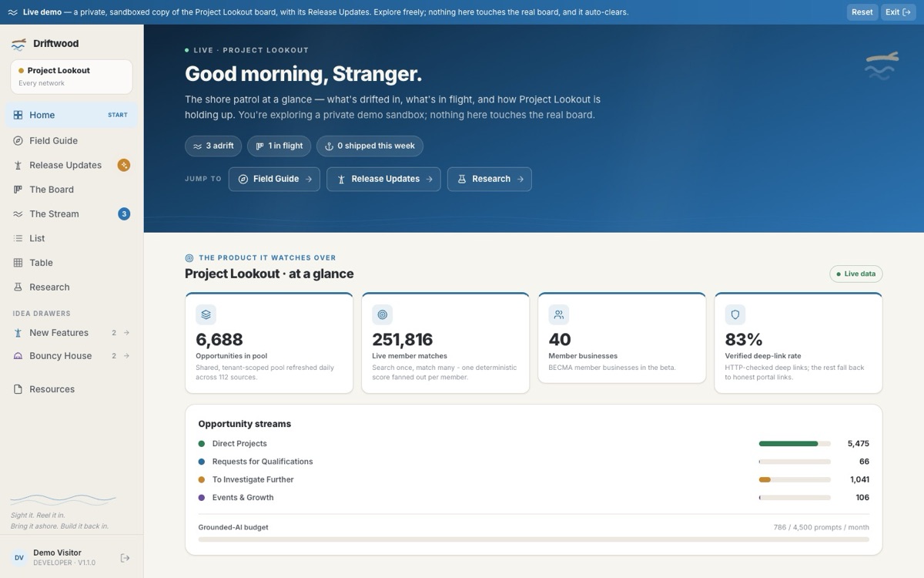Expand Bouncy House drawer arrow
The width and height of the screenshot is (924, 578).
[127, 356]
